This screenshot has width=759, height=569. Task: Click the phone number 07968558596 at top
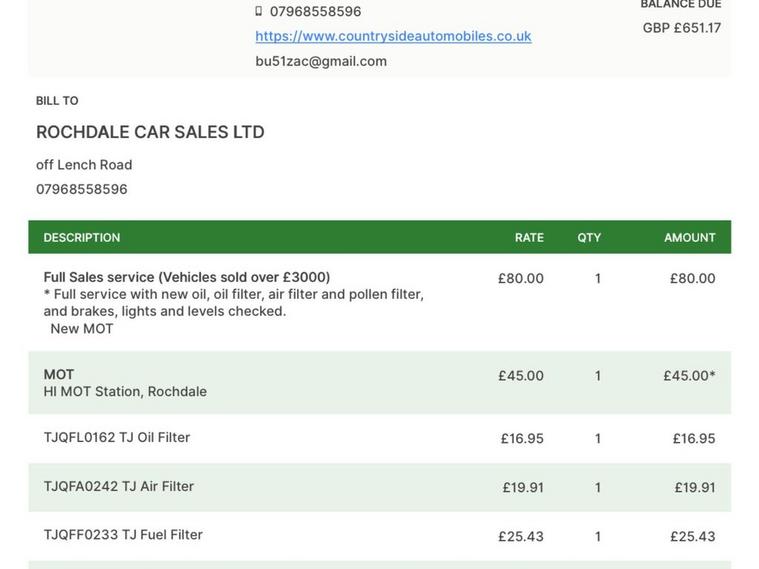315,11
